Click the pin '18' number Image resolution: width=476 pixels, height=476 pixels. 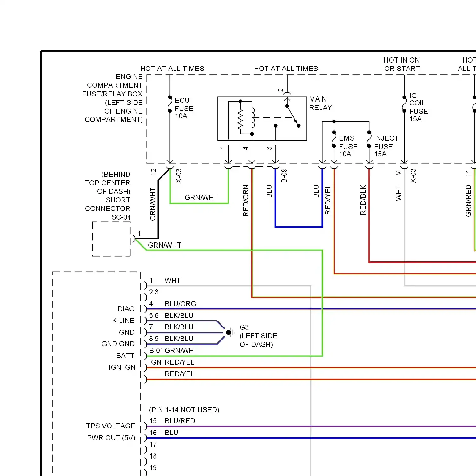coord(153,456)
